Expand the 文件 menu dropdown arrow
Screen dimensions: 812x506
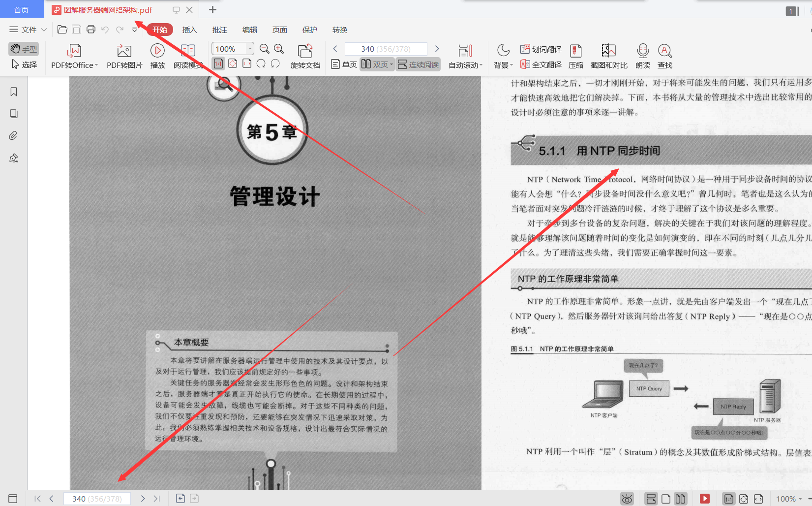click(x=44, y=30)
